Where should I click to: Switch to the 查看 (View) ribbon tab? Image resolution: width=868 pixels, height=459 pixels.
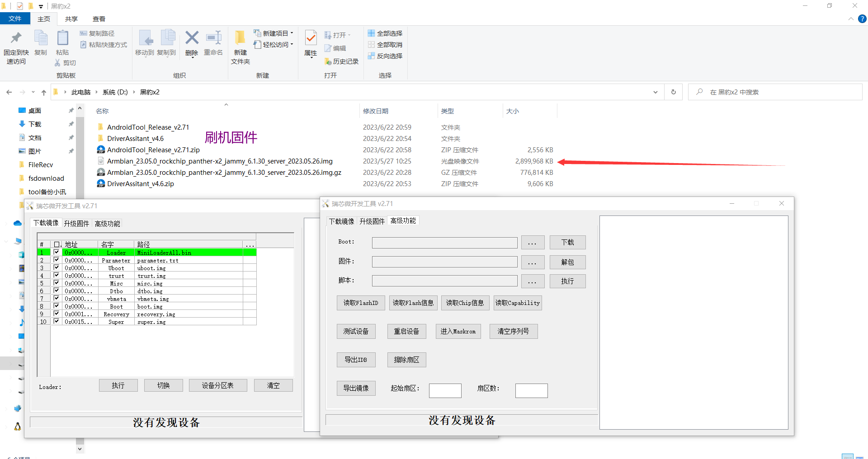pos(99,19)
